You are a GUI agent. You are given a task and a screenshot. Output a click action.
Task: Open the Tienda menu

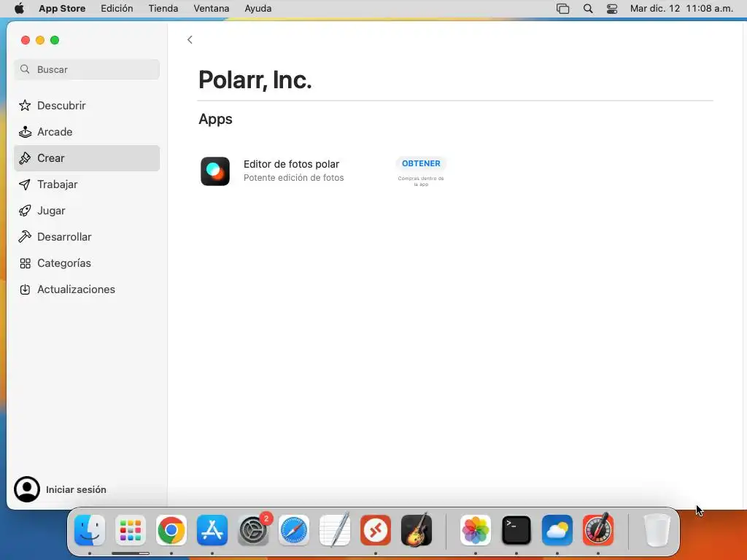[163, 9]
